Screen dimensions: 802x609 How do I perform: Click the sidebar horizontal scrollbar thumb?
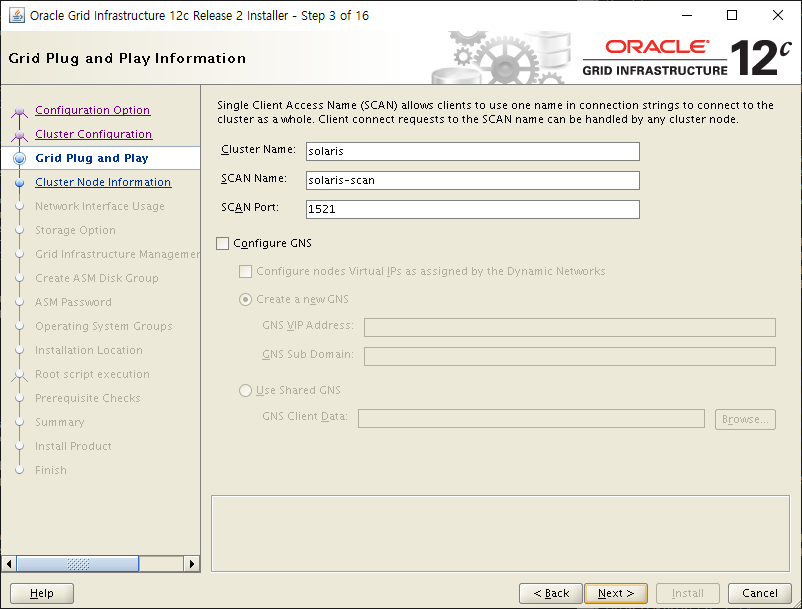point(78,564)
